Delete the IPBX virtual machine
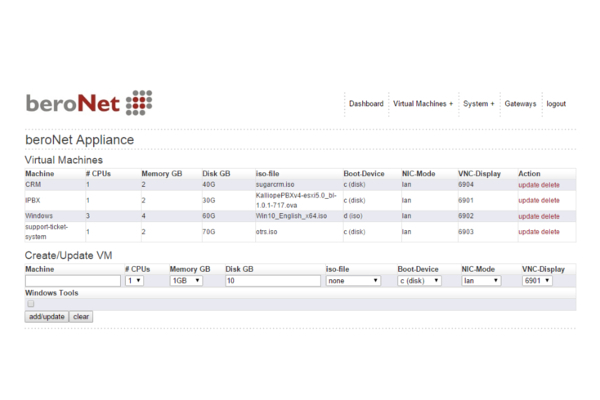 [x=550, y=200]
